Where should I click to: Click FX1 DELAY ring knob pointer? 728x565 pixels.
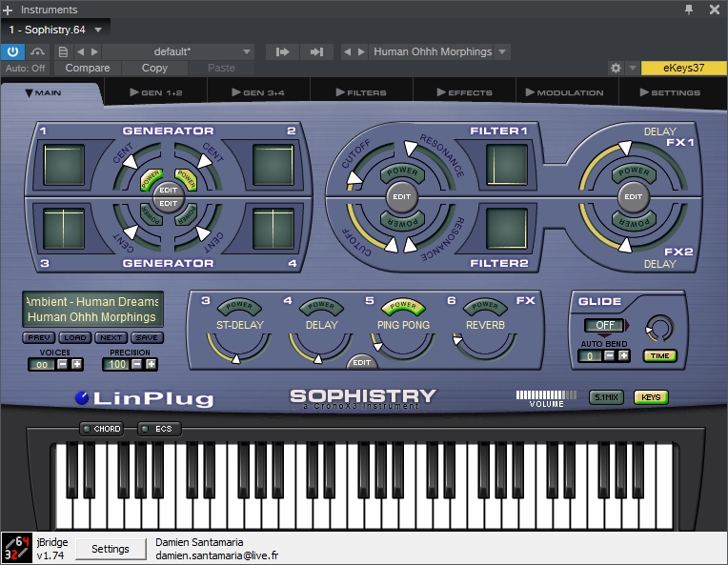(625, 148)
